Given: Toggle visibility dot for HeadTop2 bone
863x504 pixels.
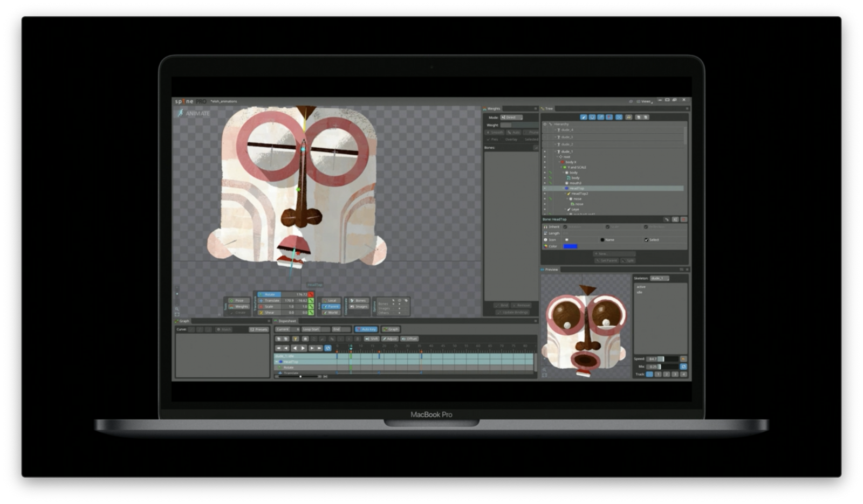Looking at the screenshot, I should [x=545, y=194].
